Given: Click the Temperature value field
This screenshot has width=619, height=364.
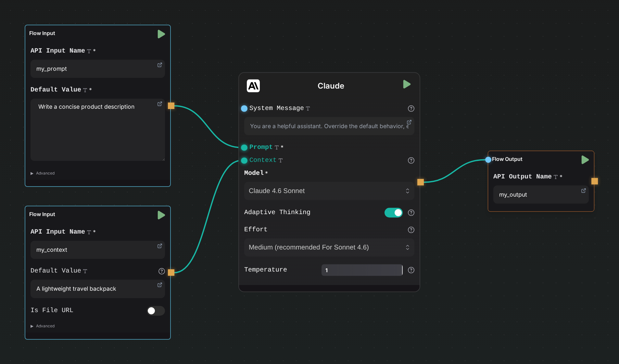Looking at the screenshot, I should coord(362,270).
